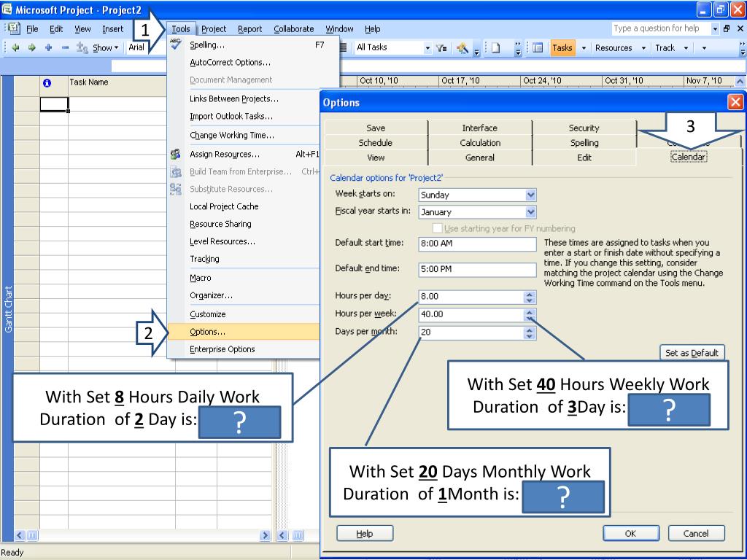Open the Report menu
Image resolution: width=747 pixels, height=560 pixels.
point(250,29)
